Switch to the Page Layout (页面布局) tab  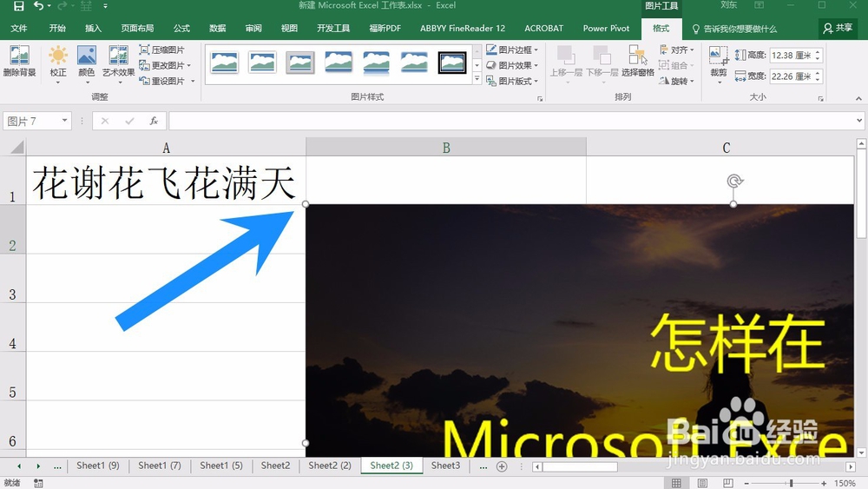coord(137,29)
